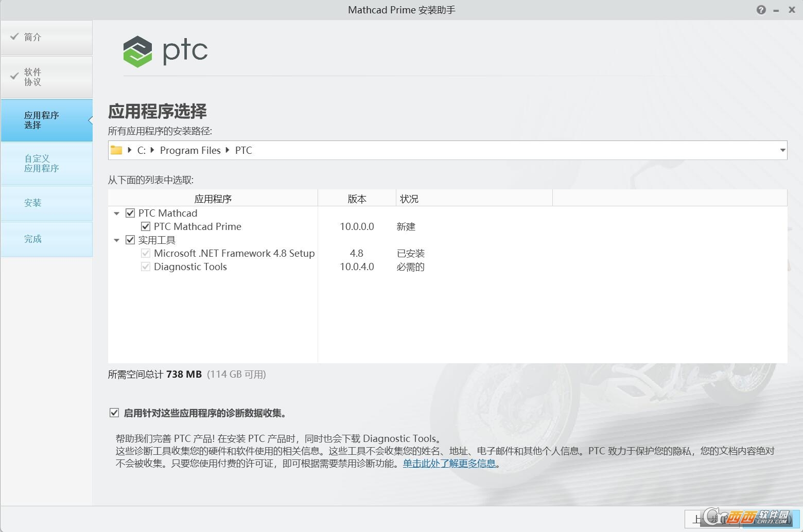Select Microsoft .NET Framework 4.8 Setup label
This screenshot has height=532, width=803.
click(x=234, y=253)
